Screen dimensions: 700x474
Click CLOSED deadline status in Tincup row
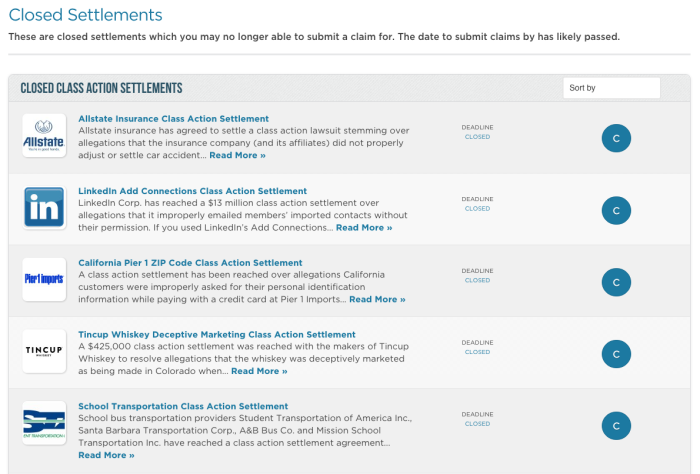pos(477,352)
